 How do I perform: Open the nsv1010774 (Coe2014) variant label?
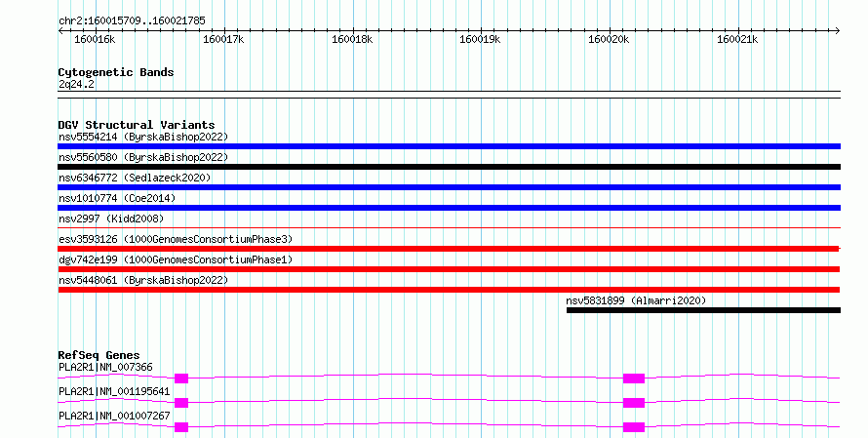[x=117, y=198]
